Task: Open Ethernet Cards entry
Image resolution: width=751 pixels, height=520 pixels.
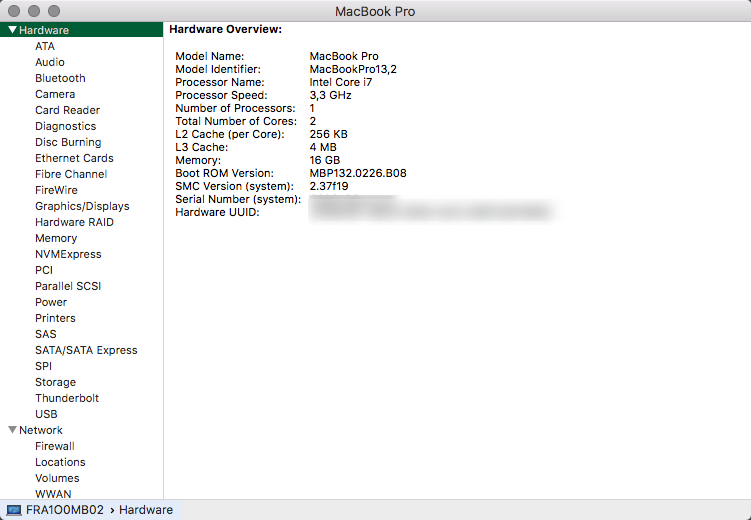Action: pos(74,158)
